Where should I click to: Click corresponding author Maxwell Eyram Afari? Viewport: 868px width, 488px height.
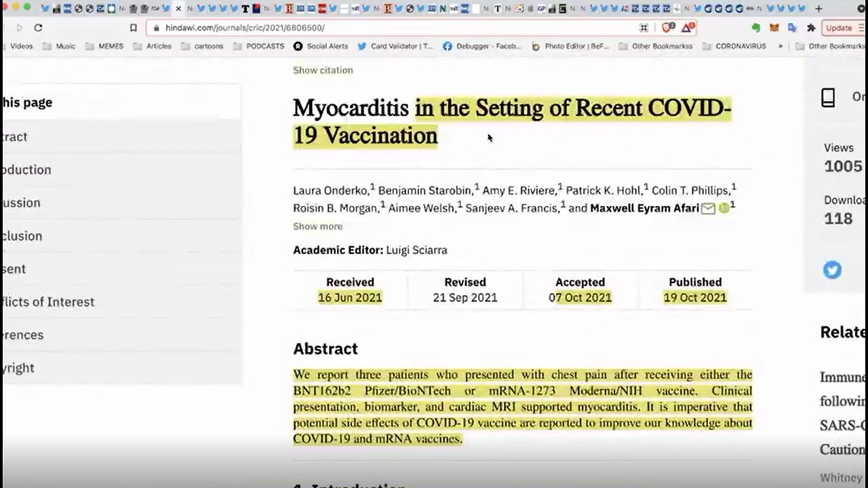click(x=644, y=208)
